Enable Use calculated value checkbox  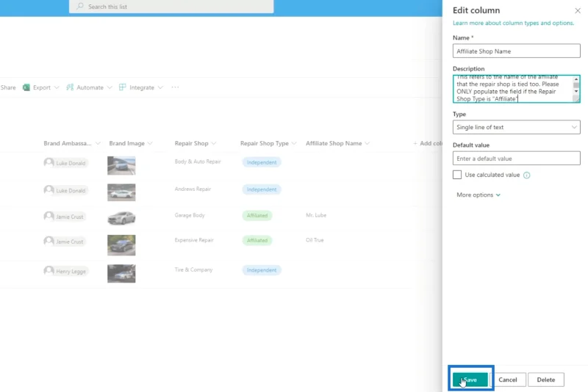tap(456, 175)
